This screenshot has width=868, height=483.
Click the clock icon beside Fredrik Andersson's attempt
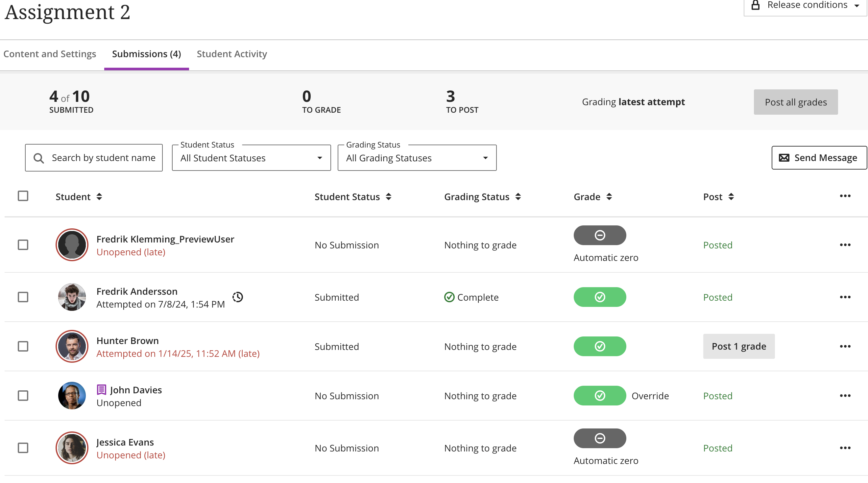click(238, 297)
